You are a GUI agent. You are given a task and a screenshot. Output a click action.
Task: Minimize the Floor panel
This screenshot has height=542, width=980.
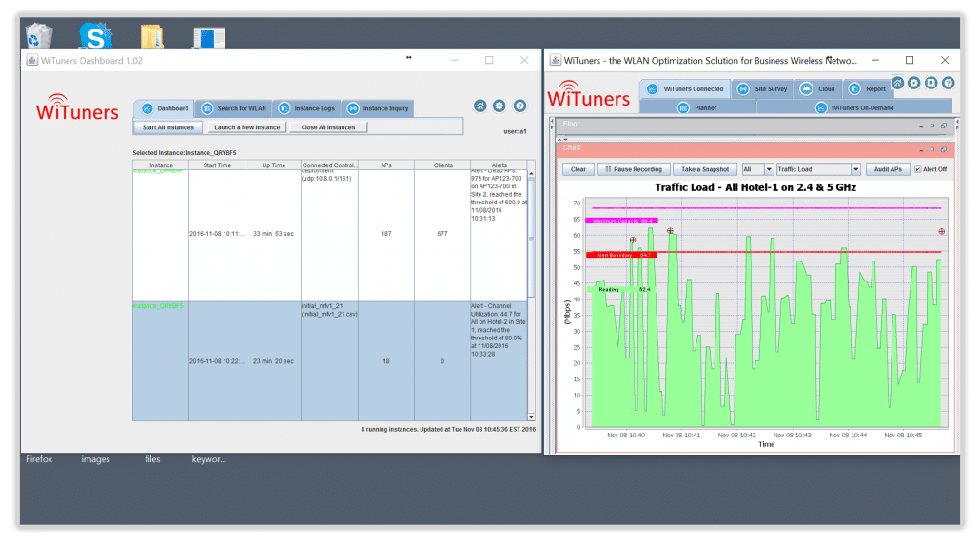pos(921,126)
